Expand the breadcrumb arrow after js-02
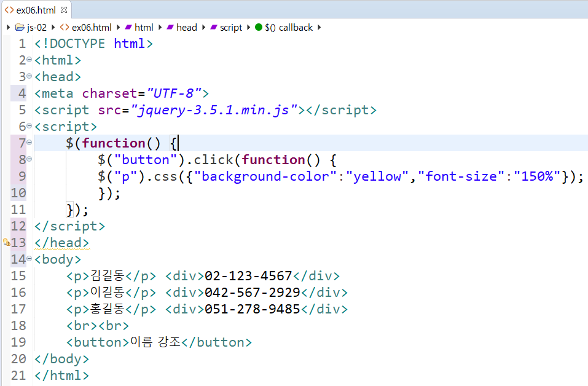 [53, 27]
